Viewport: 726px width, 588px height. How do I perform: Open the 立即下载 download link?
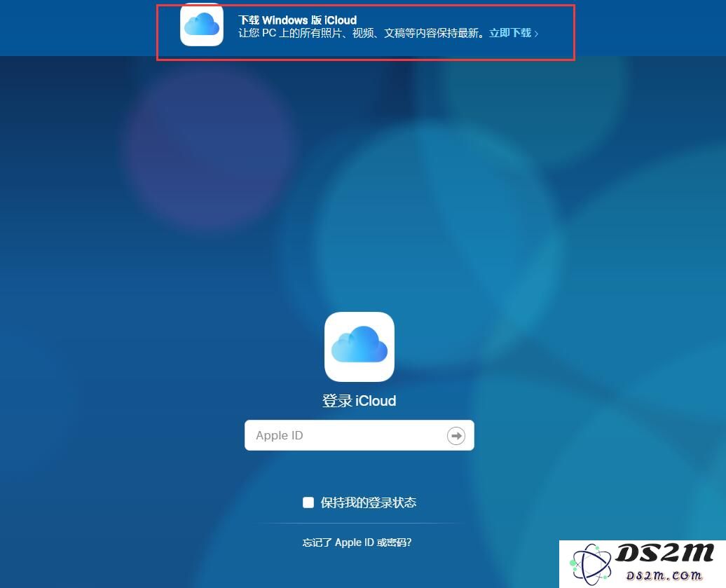[514, 33]
